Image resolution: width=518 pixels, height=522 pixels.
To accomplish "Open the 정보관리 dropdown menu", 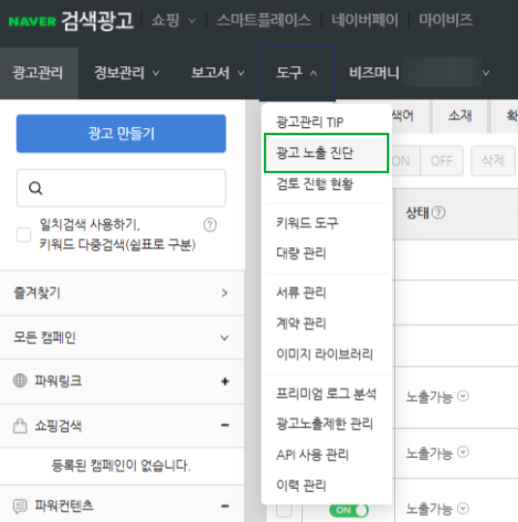I will [x=127, y=73].
